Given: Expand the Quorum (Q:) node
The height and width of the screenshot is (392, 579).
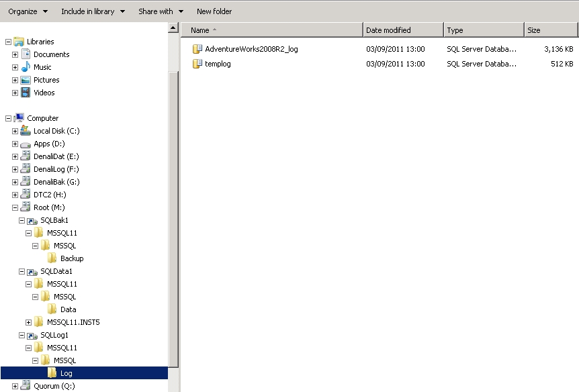Looking at the screenshot, I should [15, 386].
